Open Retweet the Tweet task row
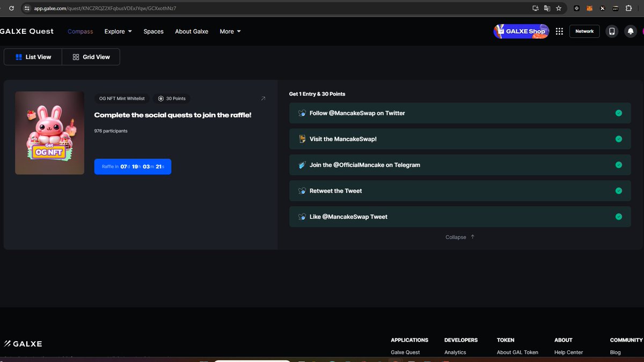The height and width of the screenshot is (362, 644). coord(460,190)
